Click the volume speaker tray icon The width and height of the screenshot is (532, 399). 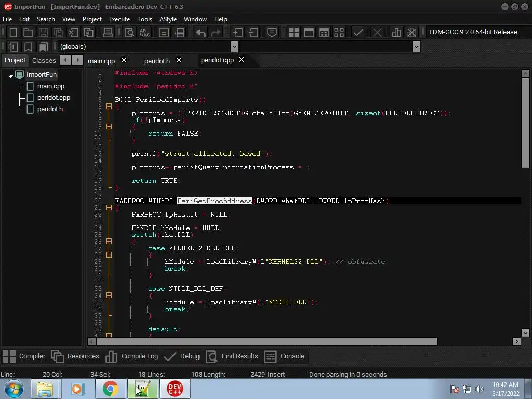(x=478, y=389)
